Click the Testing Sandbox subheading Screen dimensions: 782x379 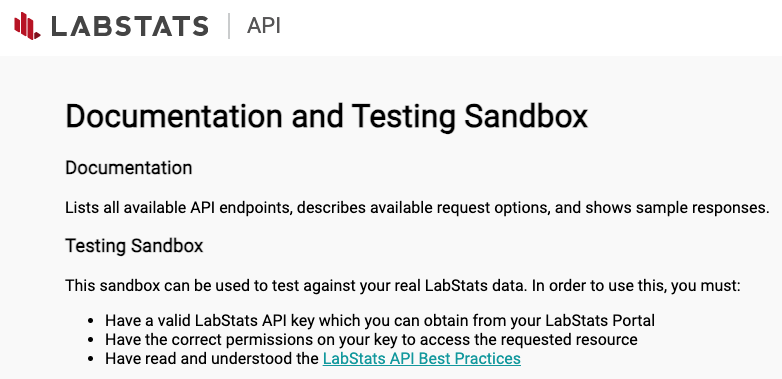click(134, 246)
